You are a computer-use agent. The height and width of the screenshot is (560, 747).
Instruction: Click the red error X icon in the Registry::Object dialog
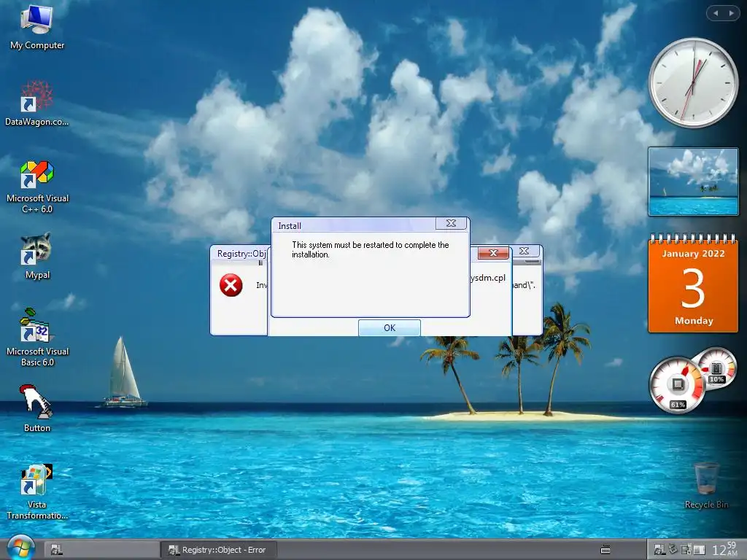tap(231, 285)
